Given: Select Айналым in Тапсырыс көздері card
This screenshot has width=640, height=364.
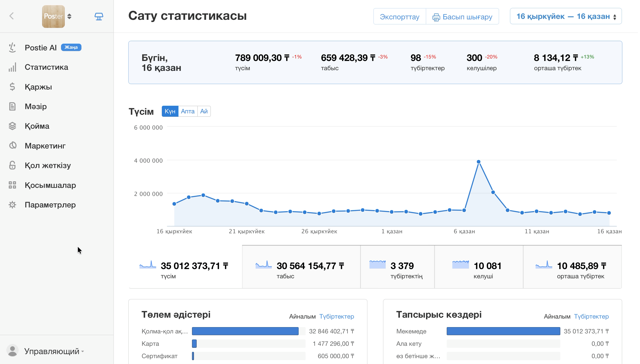Looking at the screenshot, I should (x=557, y=317).
